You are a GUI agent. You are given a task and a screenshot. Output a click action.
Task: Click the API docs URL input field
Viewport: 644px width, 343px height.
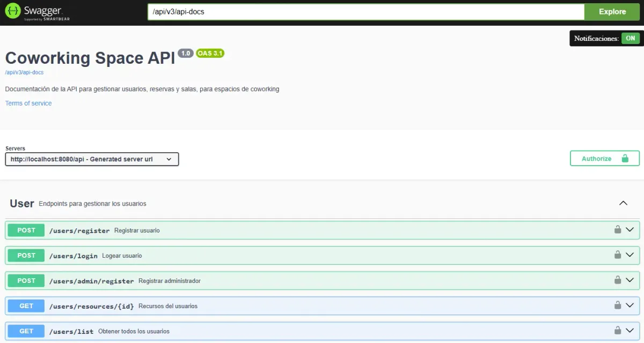click(x=366, y=11)
